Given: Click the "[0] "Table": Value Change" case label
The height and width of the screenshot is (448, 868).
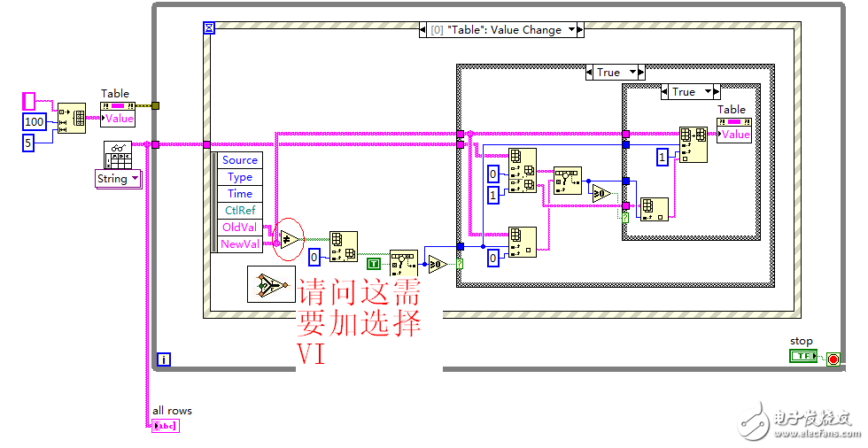Looking at the screenshot, I should pyautogui.click(x=497, y=30).
